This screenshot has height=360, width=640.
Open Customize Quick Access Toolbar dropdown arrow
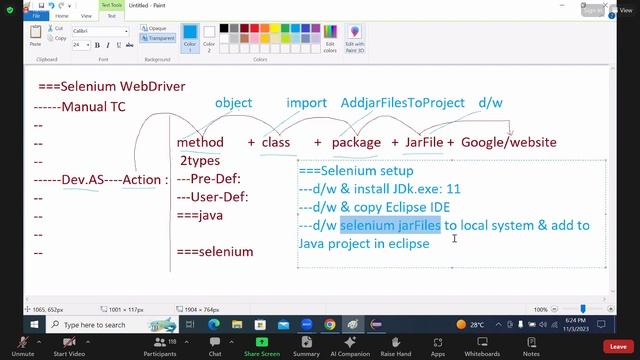click(x=70, y=6)
